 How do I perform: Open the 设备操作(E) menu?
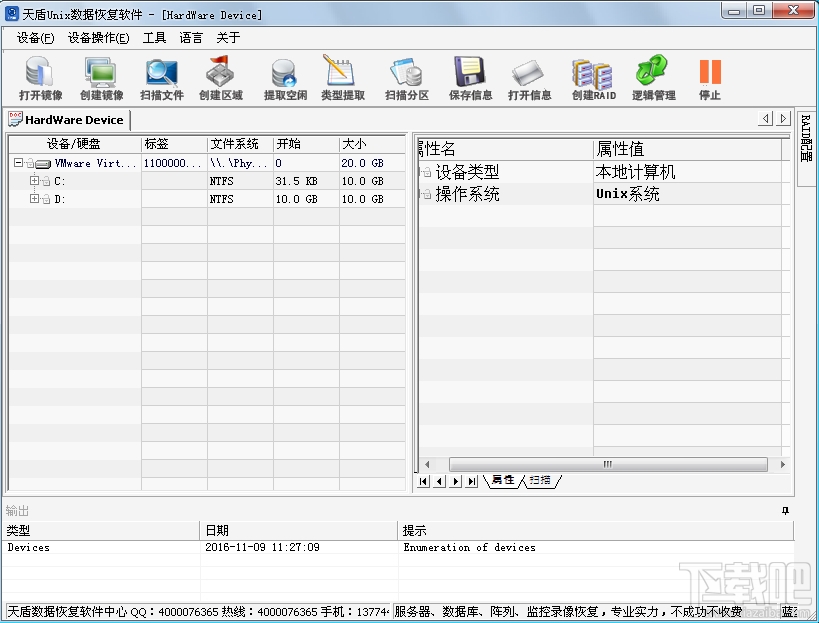pos(99,38)
